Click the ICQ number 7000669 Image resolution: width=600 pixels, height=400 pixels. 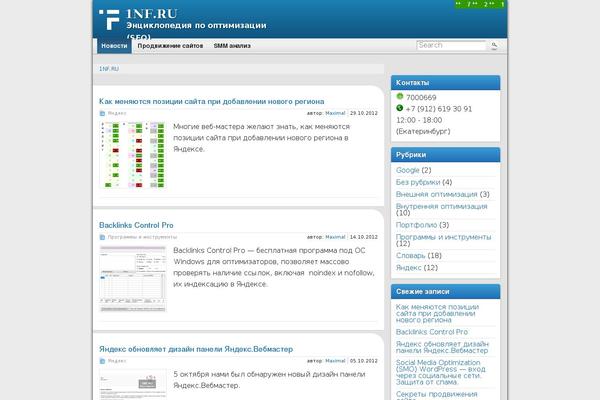(421, 98)
